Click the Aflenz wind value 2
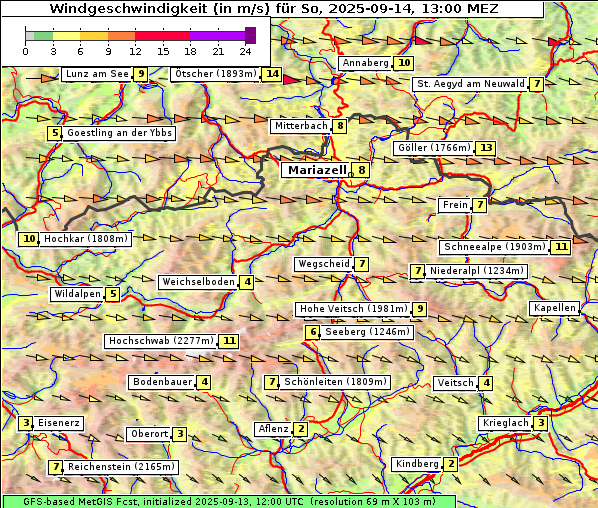 (301, 429)
